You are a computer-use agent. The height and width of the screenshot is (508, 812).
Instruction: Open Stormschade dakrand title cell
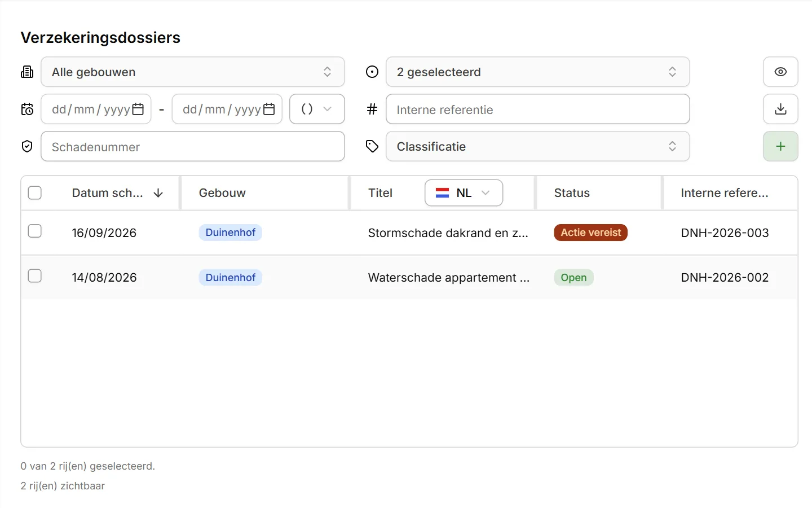pyautogui.click(x=448, y=233)
